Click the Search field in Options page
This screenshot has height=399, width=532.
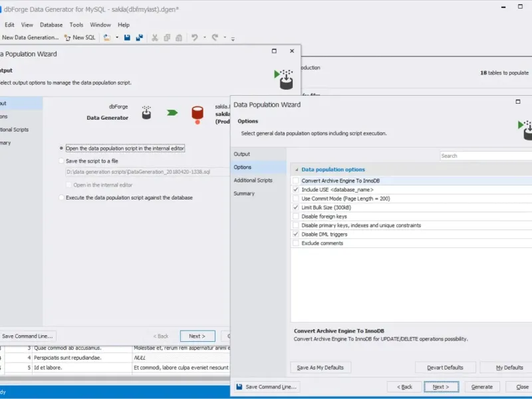[x=486, y=156]
